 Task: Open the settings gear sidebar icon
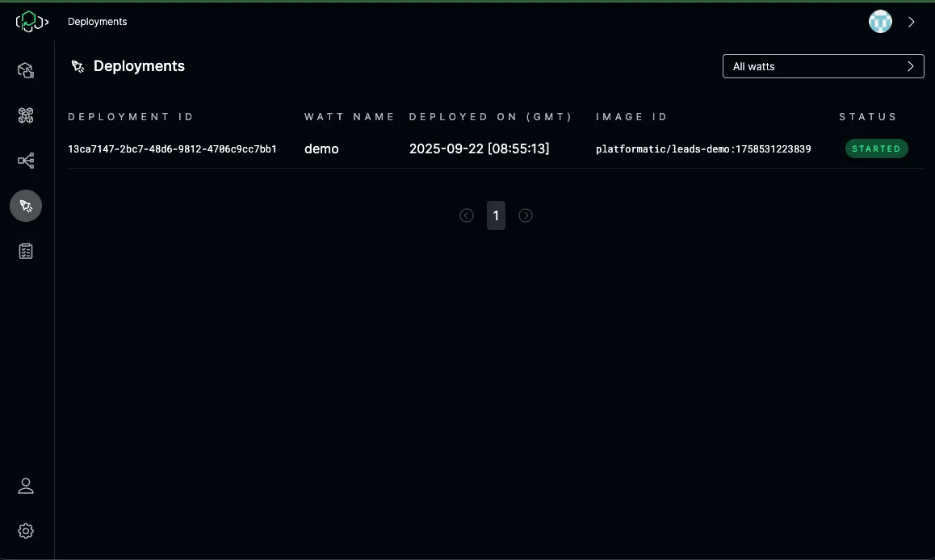26,531
